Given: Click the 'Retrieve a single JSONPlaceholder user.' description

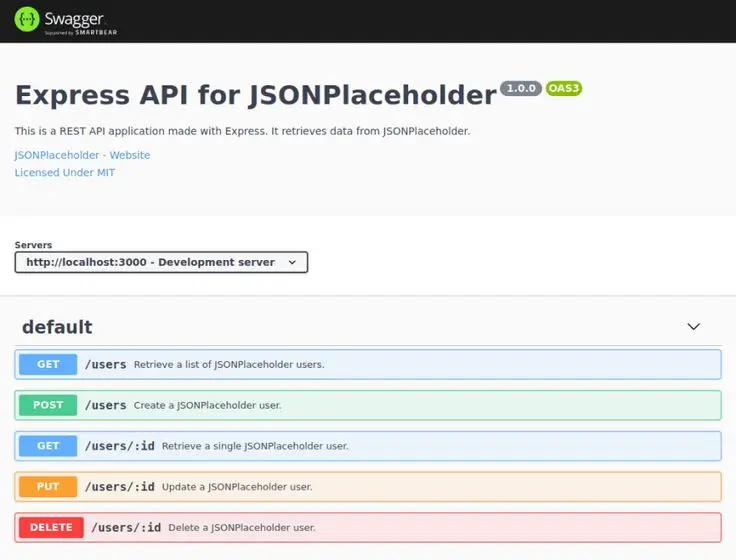Looking at the screenshot, I should pyautogui.click(x=255, y=446).
